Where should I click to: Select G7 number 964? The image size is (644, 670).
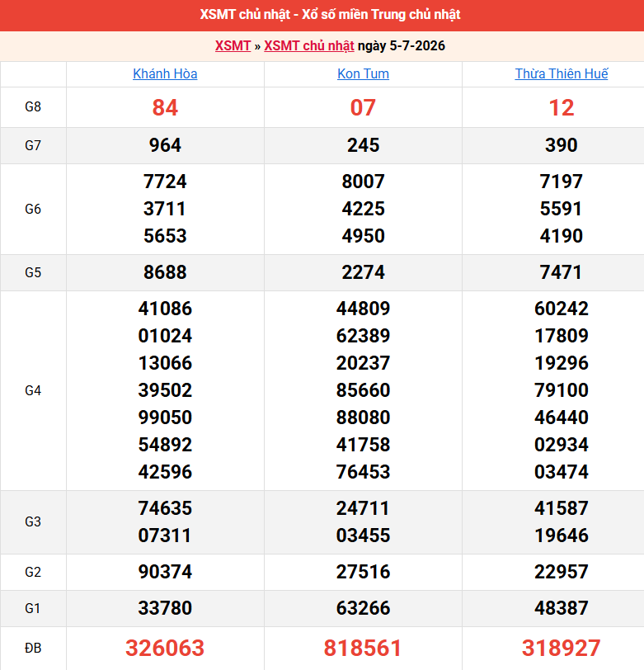coord(165,145)
